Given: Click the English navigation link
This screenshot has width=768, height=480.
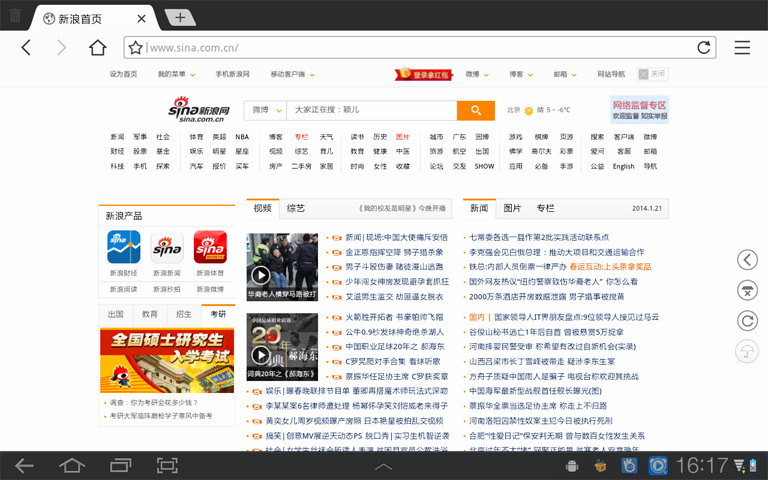Looking at the screenshot, I should click(x=624, y=167).
